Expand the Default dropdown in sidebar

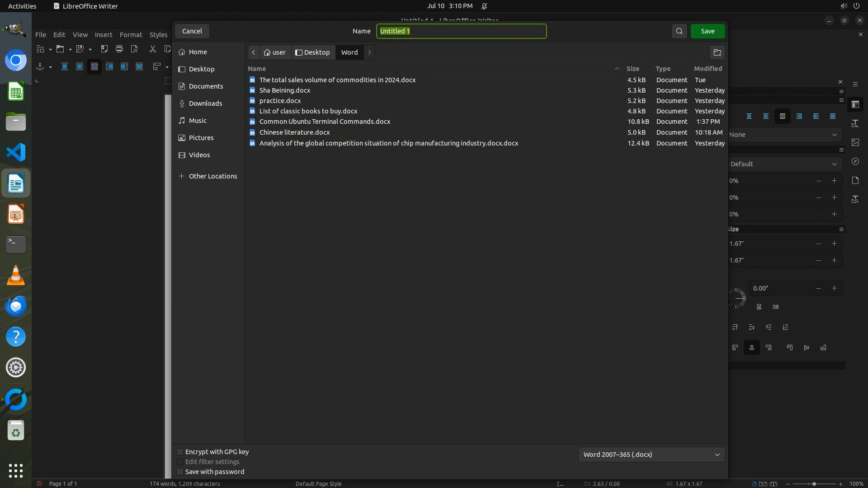click(x=784, y=164)
